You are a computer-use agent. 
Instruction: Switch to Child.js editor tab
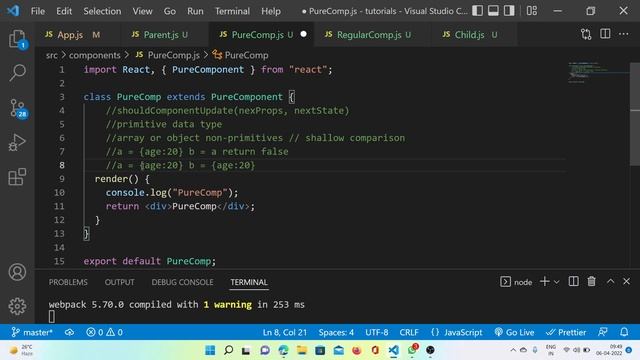pos(473,35)
